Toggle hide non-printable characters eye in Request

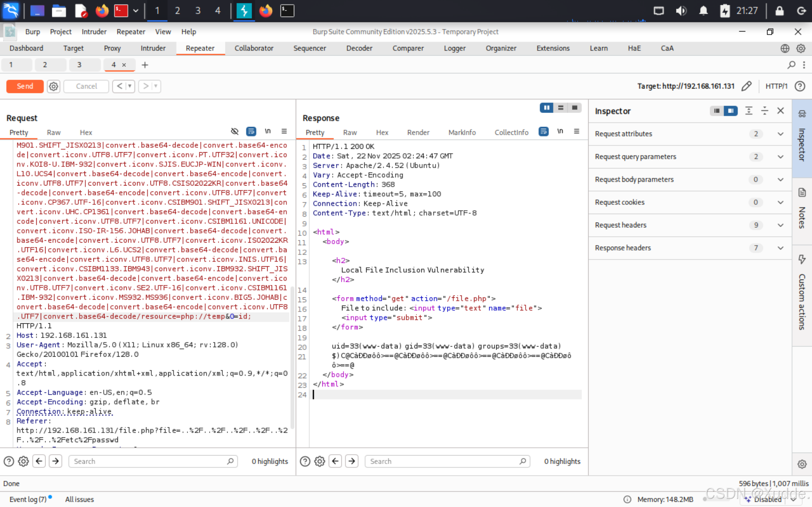(235, 131)
